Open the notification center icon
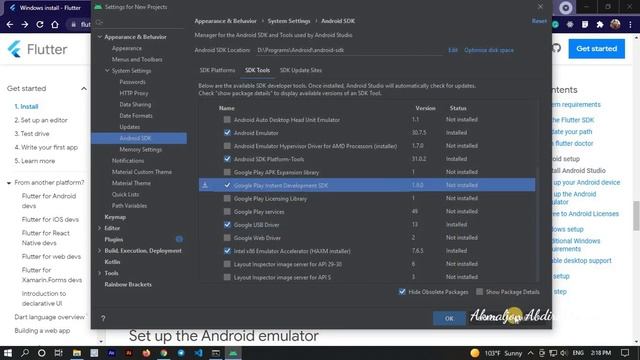Viewport: 640px width, 360px height. pos(625,353)
